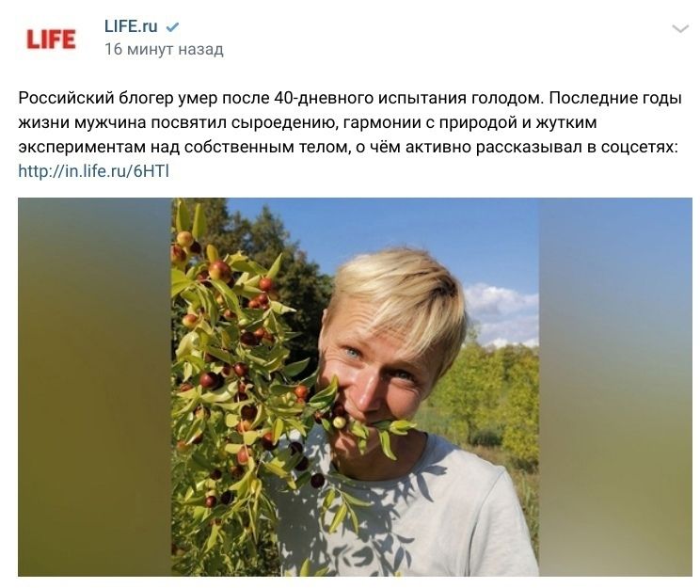Click the blurred right side of the photo
Image resolution: width=700 pixels, height=588 pixels.
point(615,387)
